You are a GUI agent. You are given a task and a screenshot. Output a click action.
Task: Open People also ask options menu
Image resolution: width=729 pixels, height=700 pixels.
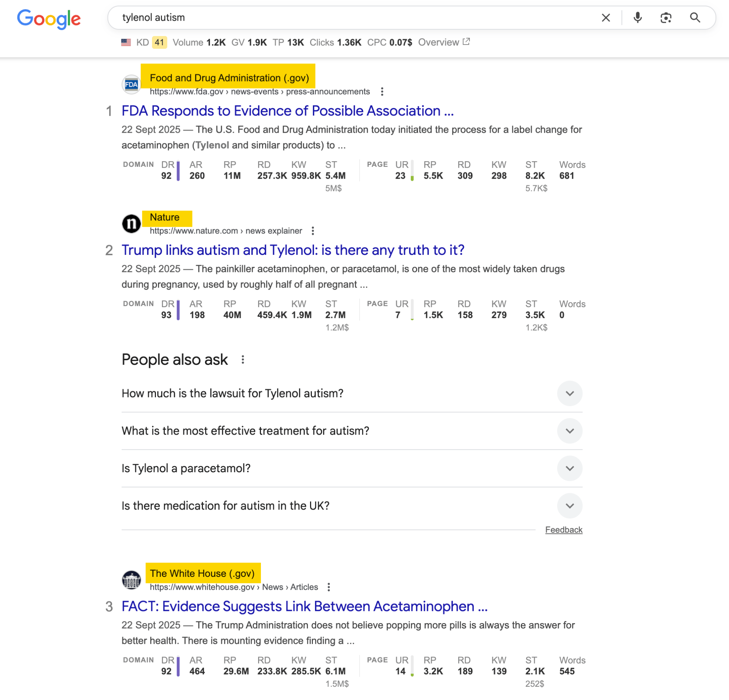(242, 360)
